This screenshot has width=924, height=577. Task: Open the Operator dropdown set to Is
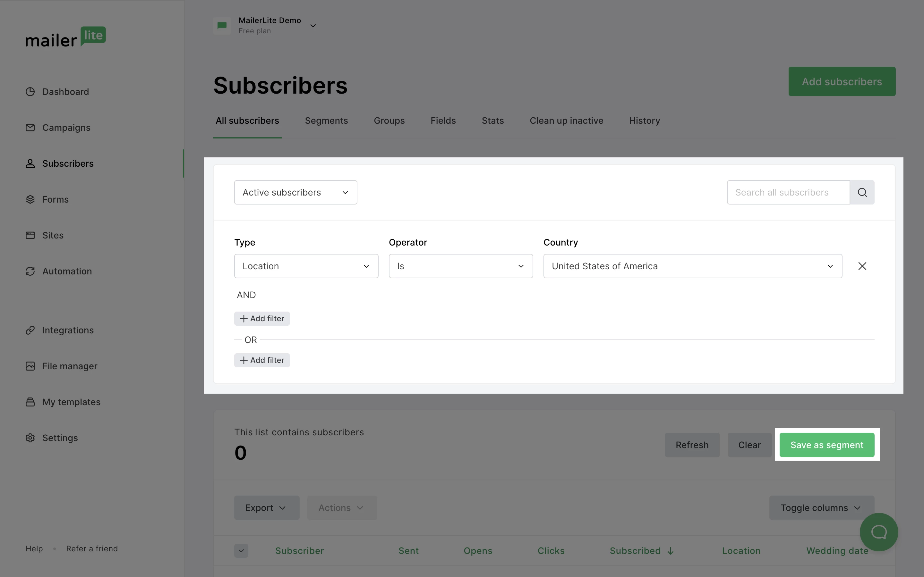(x=460, y=266)
